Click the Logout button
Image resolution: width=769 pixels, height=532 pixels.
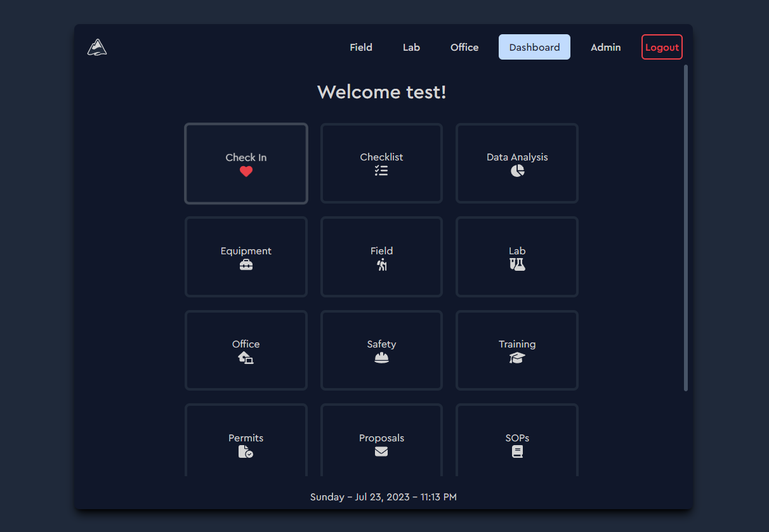coord(662,47)
